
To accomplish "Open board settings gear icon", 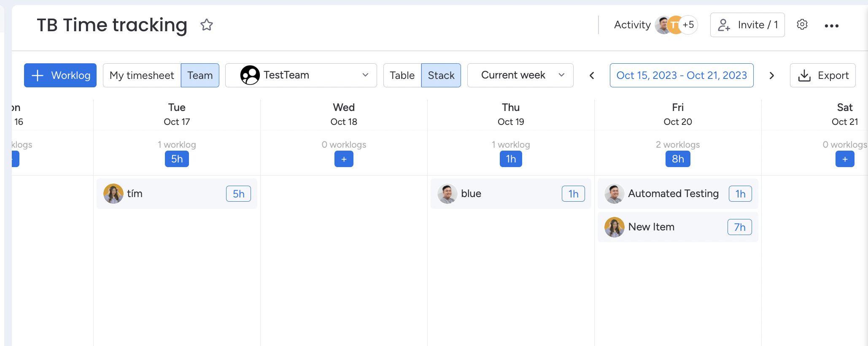I will tap(802, 25).
